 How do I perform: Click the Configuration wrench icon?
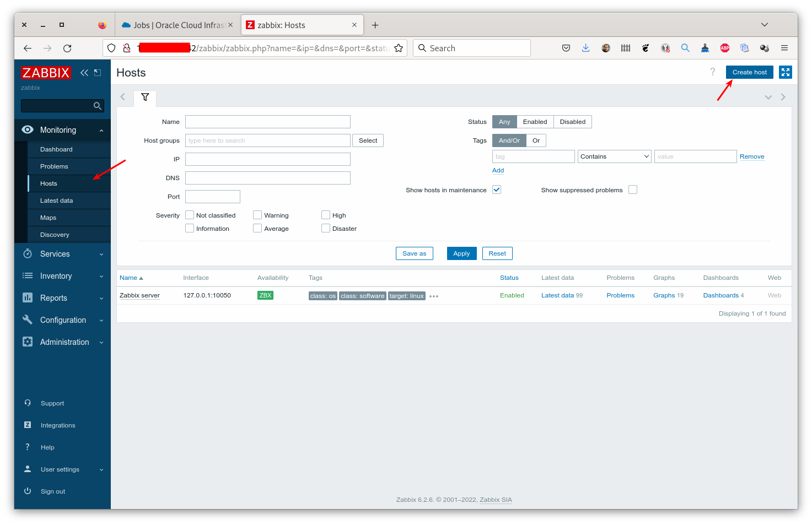point(28,320)
